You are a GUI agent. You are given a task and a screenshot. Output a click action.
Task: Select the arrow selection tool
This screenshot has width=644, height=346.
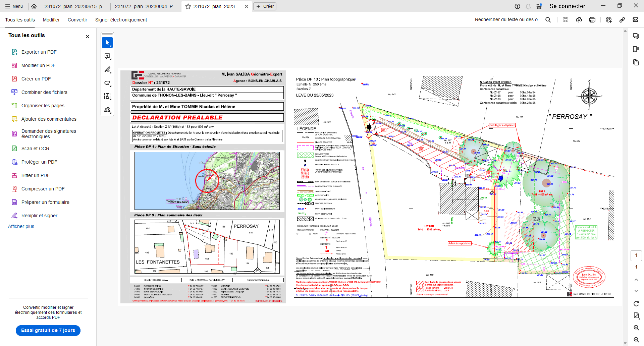[107, 43]
